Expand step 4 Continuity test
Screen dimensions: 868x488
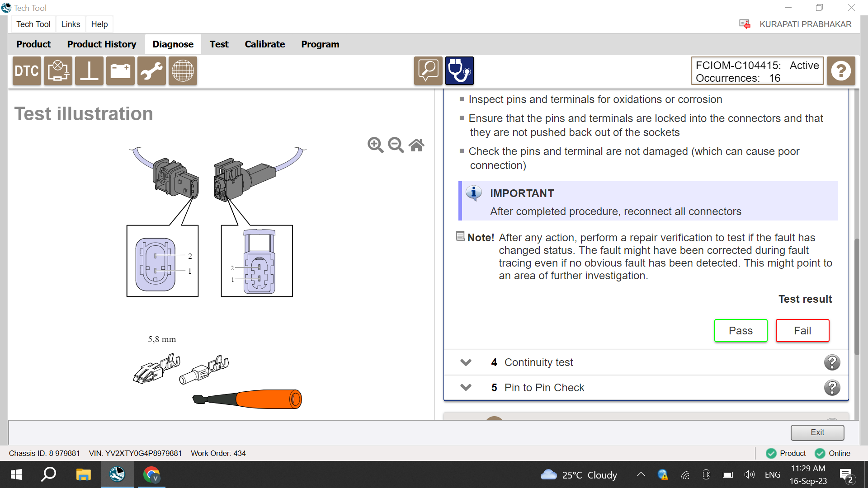(x=466, y=362)
